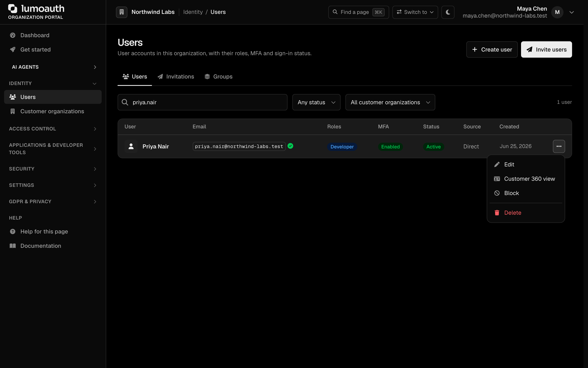Click the Source column header
This screenshot has height=368, width=588.
tap(472, 127)
